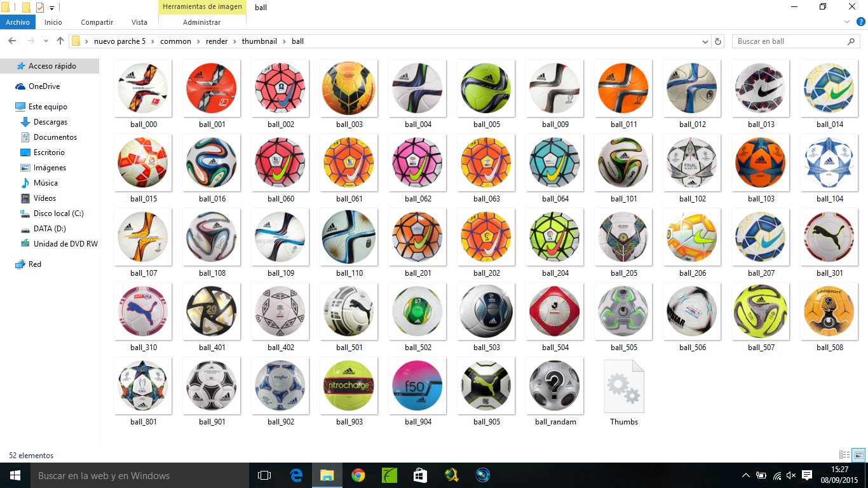Select the ball_104 star ball thumbnail
Screen dimensions: 868x488
point(830,163)
